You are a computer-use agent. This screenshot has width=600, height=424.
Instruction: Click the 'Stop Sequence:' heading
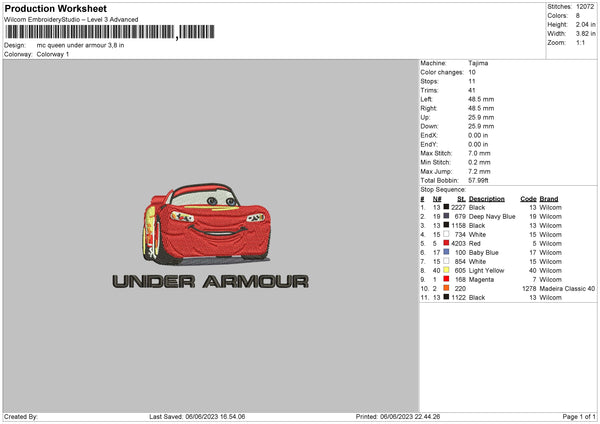click(443, 190)
